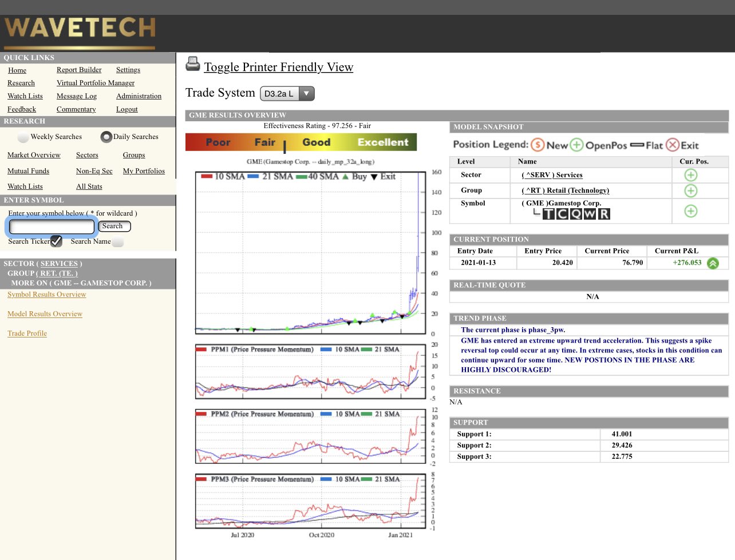This screenshot has height=560, width=735.
Task: Click inside the symbol entry text field
Action: click(x=52, y=227)
